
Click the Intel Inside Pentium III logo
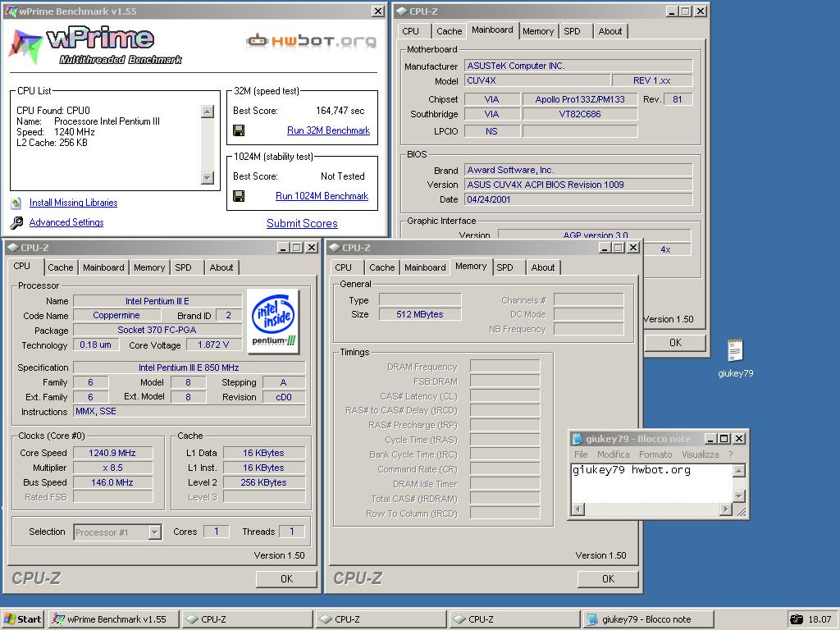273,322
